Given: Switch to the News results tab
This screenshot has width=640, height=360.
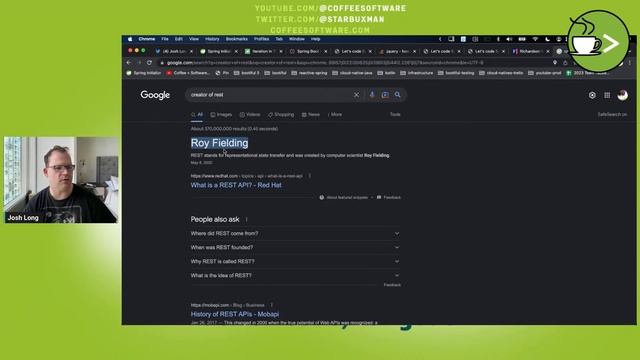Looking at the screenshot, I should coord(311,115).
